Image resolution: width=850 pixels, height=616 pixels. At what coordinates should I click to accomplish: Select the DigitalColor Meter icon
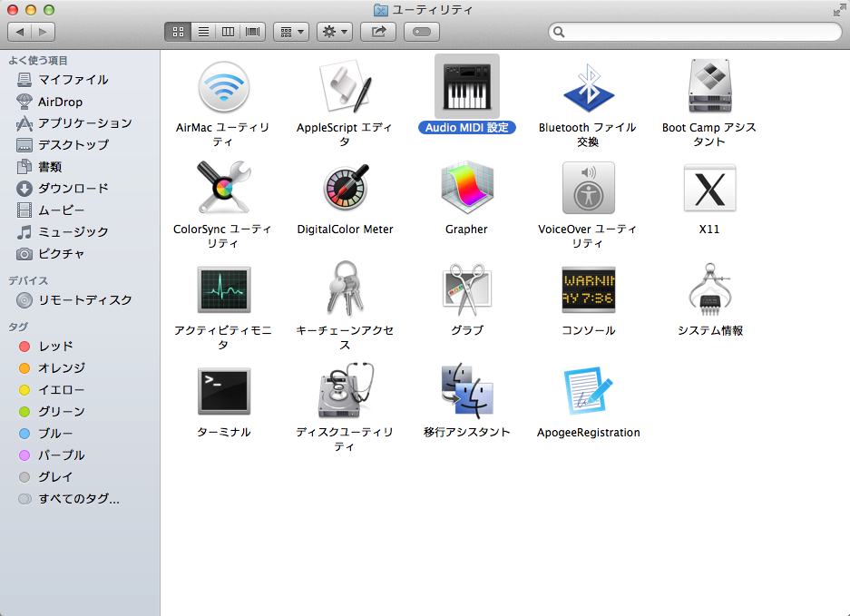(x=346, y=188)
